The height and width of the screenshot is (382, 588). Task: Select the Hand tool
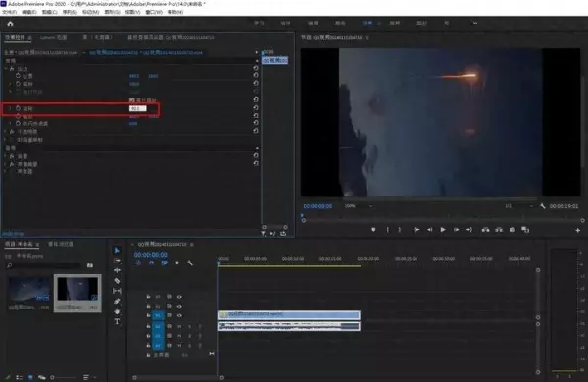point(117,311)
